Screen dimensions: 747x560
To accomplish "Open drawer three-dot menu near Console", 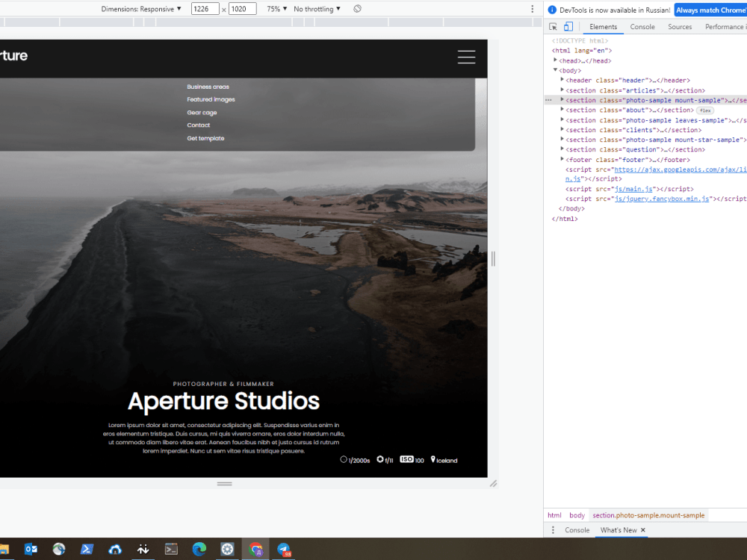I will point(553,530).
